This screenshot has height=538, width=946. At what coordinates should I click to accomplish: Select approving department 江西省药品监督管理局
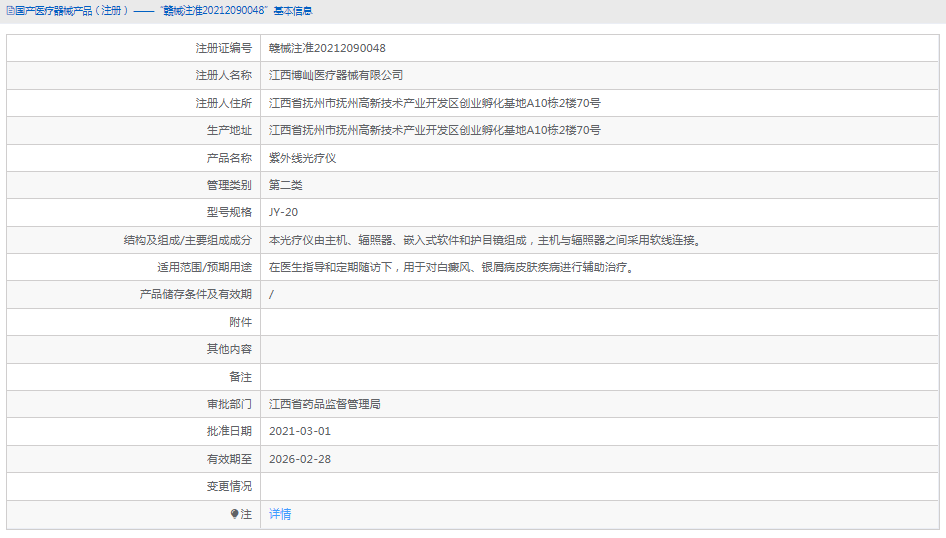[x=325, y=404]
